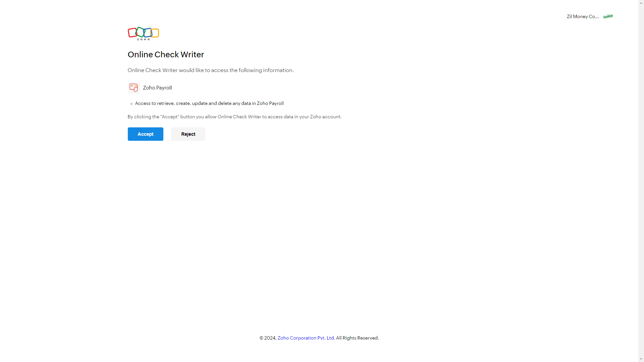Click the Zoho Payroll label
The image size is (644, 362).
[x=157, y=88]
